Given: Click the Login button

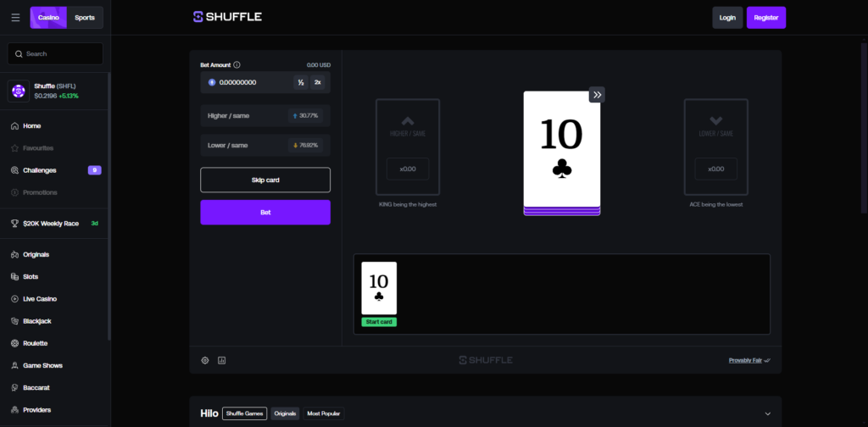Looking at the screenshot, I should (727, 18).
